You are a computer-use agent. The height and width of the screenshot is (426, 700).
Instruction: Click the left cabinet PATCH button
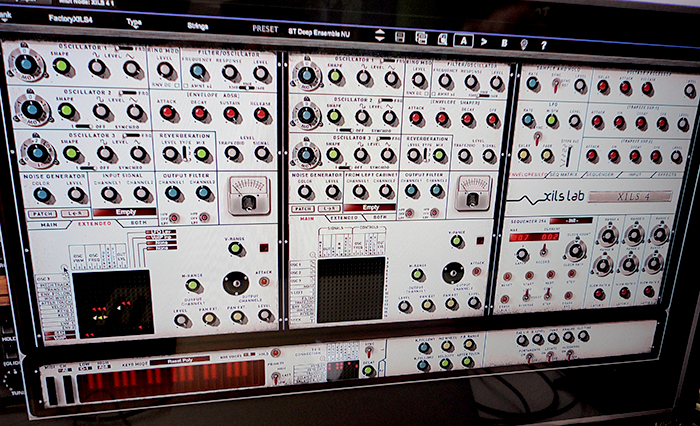point(42,214)
